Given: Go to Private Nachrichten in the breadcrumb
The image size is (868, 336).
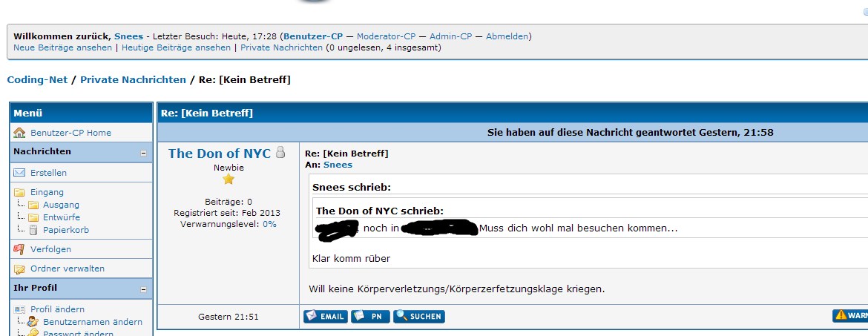Looking at the screenshot, I should pyautogui.click(x=133, y=79).
